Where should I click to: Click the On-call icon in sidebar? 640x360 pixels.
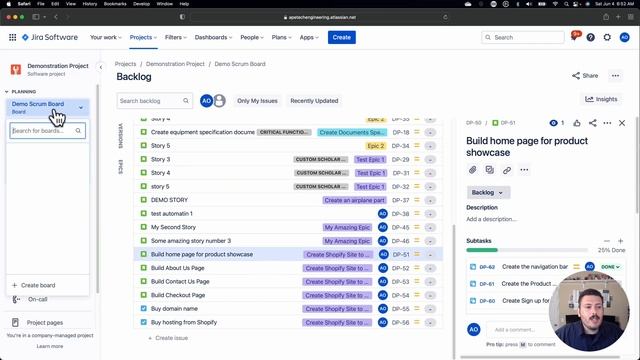tap(16, 300)
